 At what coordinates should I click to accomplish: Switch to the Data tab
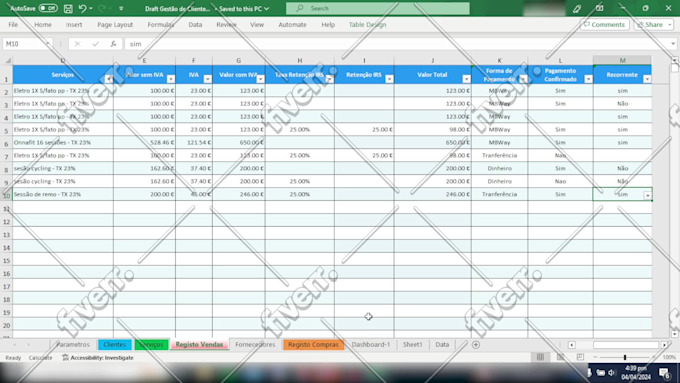[x=195, y=25]
